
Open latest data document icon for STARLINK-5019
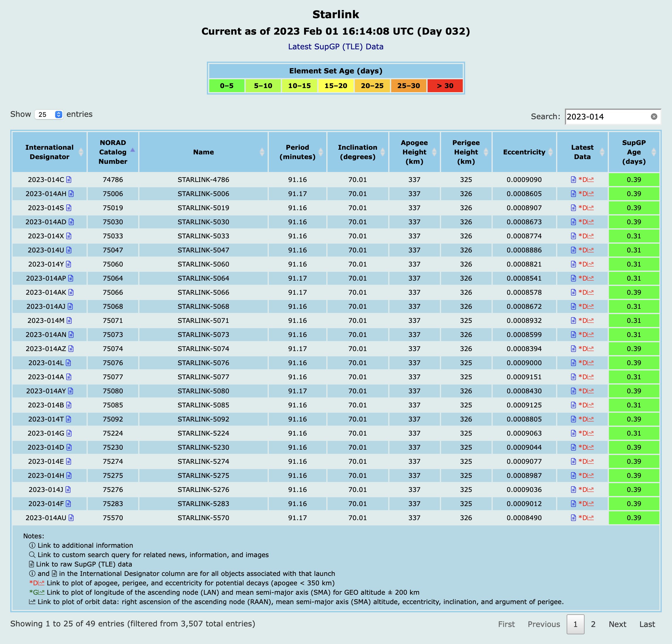573,208
